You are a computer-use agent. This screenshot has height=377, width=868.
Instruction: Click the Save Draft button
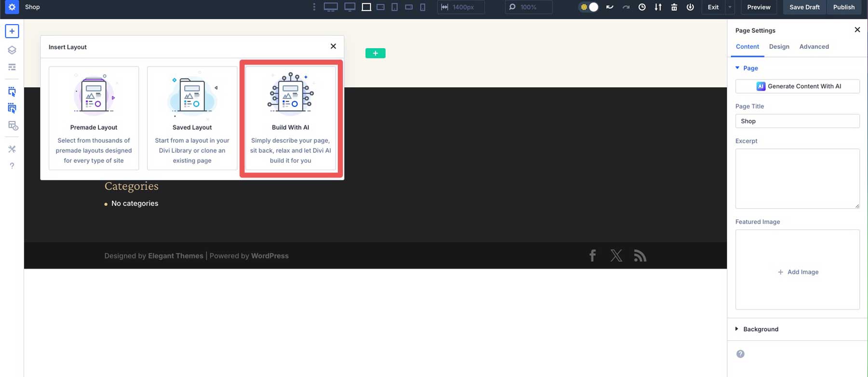click(804, 7)
